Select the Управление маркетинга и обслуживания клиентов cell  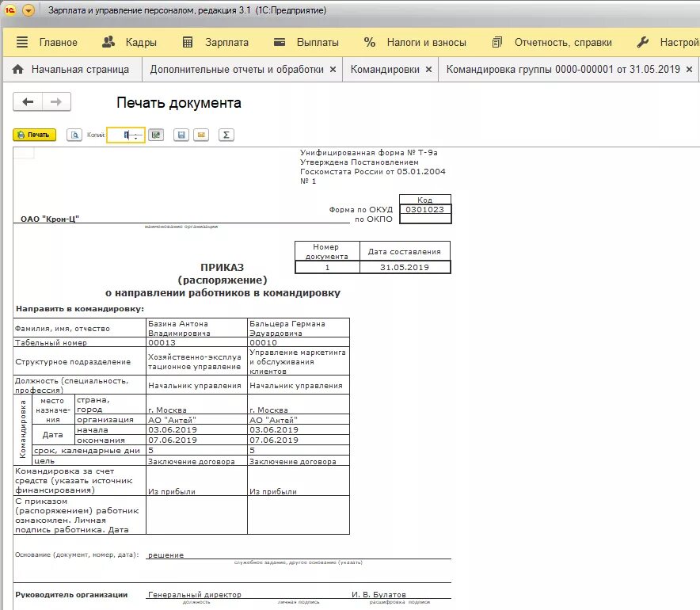point(299,362)
